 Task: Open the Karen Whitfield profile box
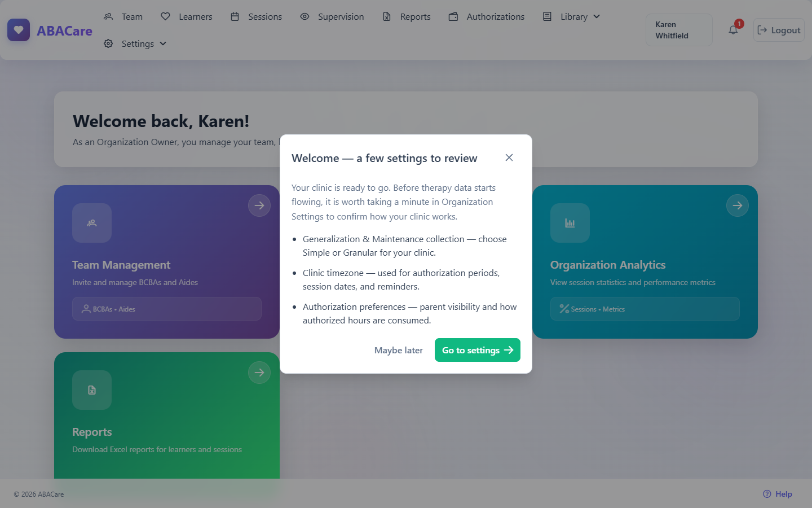tap(679, 30)
